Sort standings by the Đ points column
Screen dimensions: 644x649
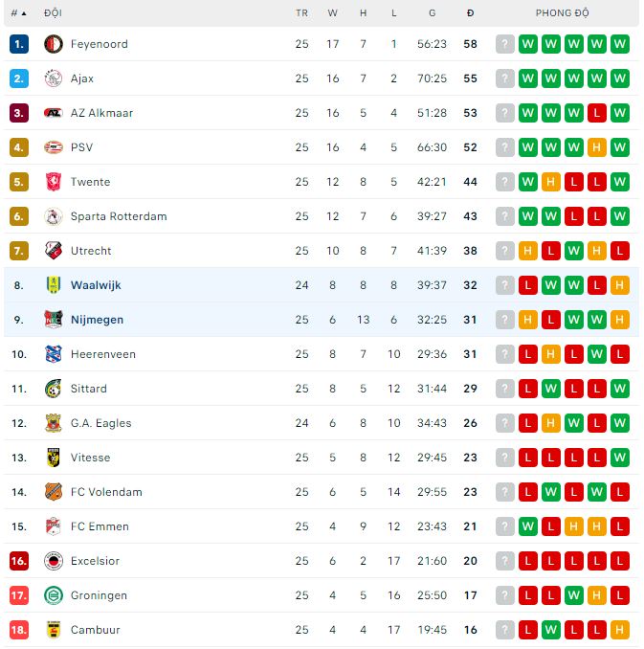[470, 13]
